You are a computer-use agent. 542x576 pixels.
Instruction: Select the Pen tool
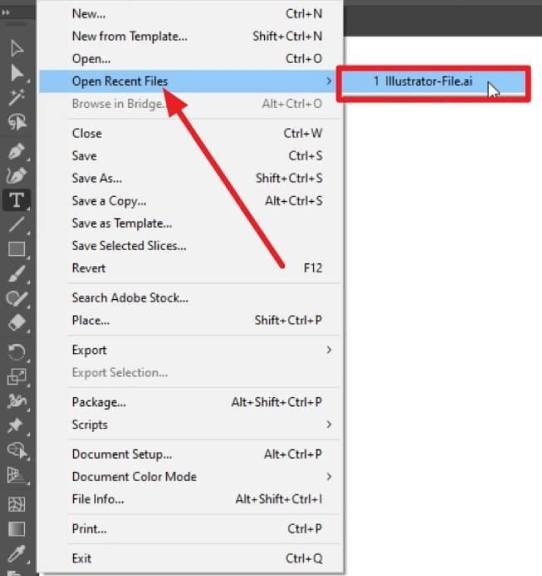pyautogui.click(x=17, y=151)
